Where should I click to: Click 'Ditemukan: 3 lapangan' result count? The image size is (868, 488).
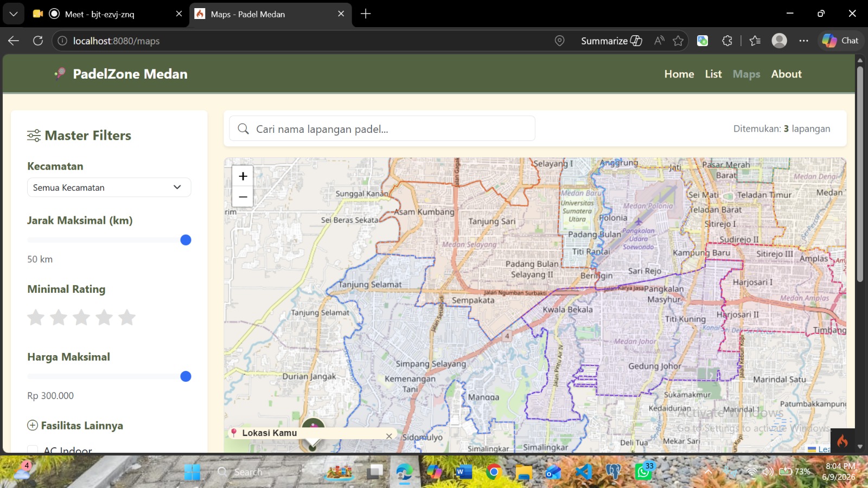click(x=782, y=129)
